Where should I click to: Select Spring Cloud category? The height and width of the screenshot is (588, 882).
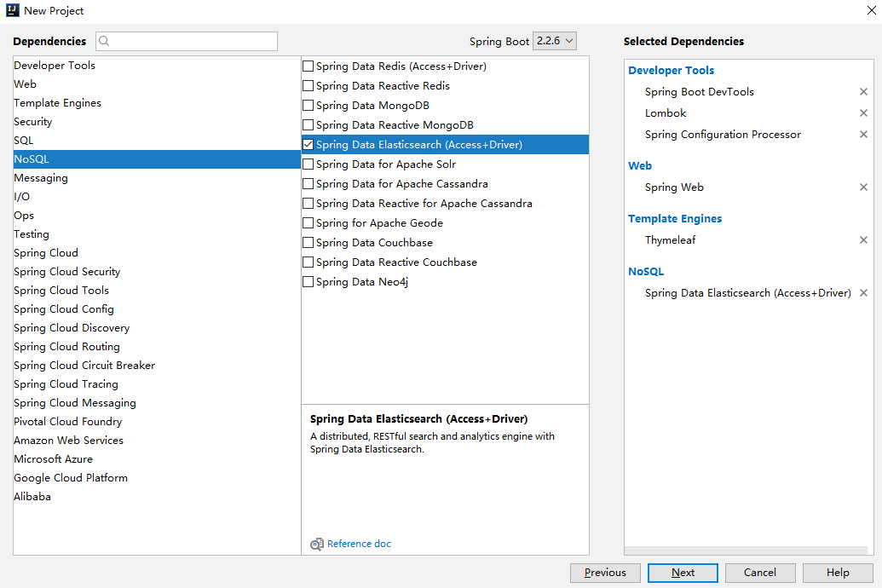[x=157, y=253]
